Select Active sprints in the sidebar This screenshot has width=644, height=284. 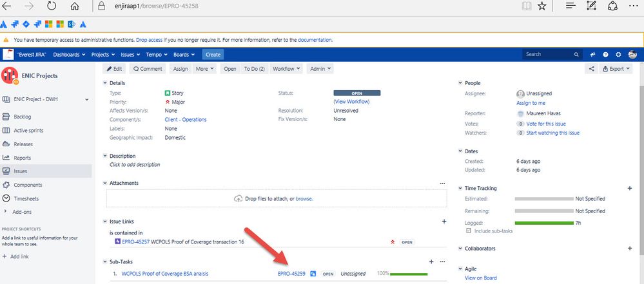(x=28, y=131)
